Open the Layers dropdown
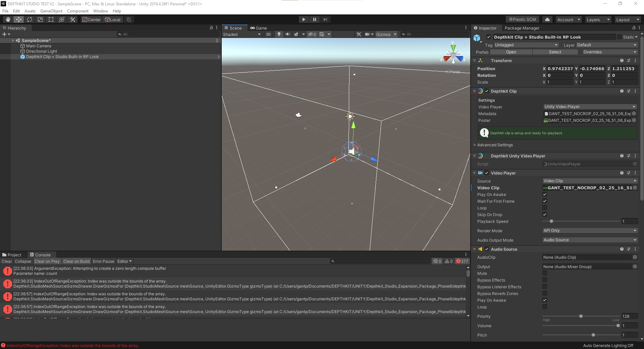Image resolution: width=644 pixels, height=349 pixels. (597, 19)
